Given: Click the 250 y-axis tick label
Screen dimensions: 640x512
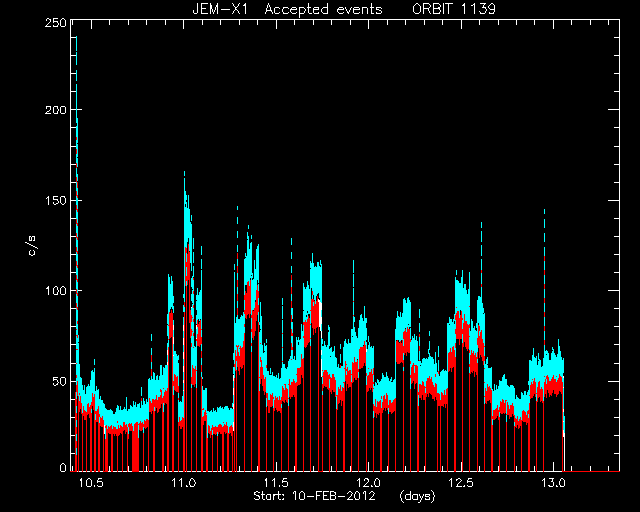Looking at the screenshot, I should 55,23.
